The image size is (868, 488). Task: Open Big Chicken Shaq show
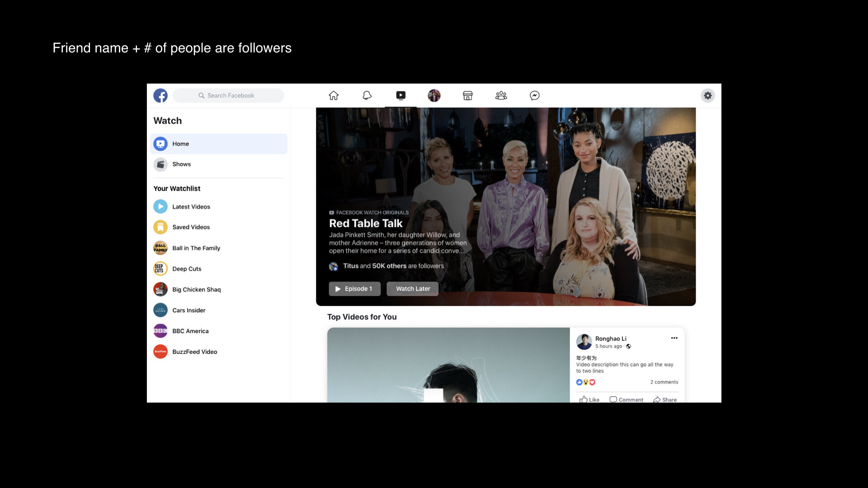coord(219,289)
